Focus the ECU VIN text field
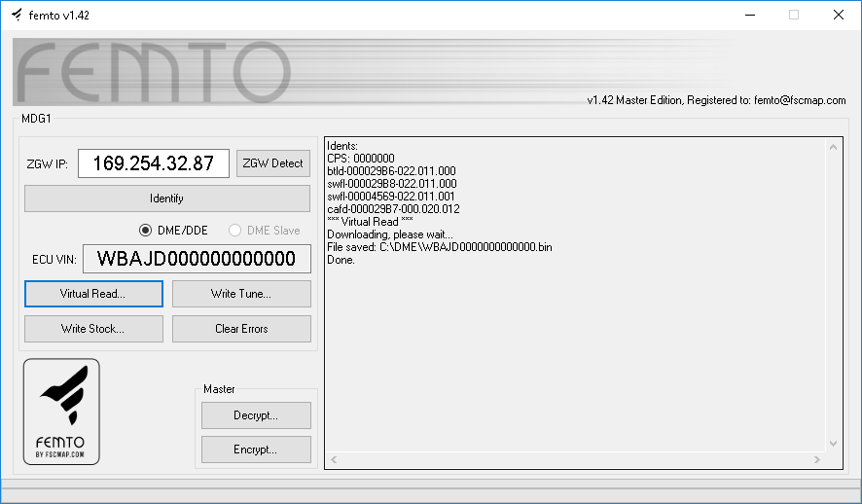Screen dimensions: 862x504 pos(197,259)
